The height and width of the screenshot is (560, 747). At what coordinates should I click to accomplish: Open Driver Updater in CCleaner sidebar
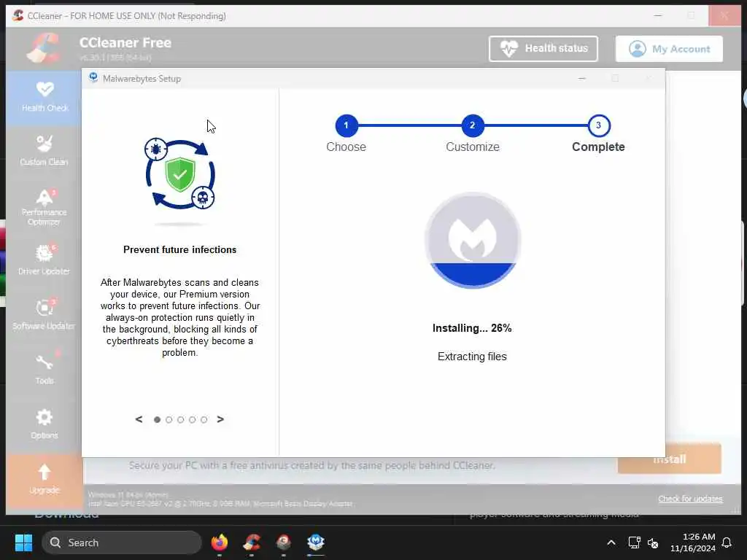(44, 260)
